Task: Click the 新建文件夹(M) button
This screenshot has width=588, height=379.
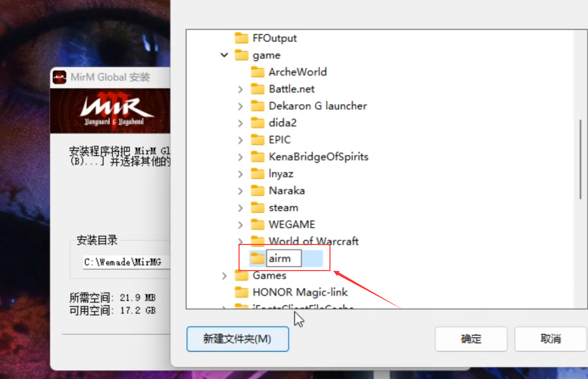Action: pyautogui.click(x=238, y=339)
